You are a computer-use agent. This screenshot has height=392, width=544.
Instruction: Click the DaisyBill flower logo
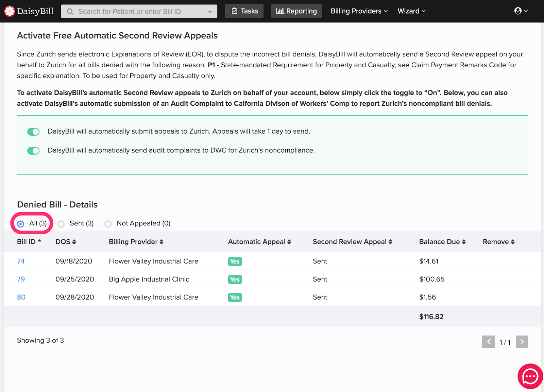tap(10, 11)
